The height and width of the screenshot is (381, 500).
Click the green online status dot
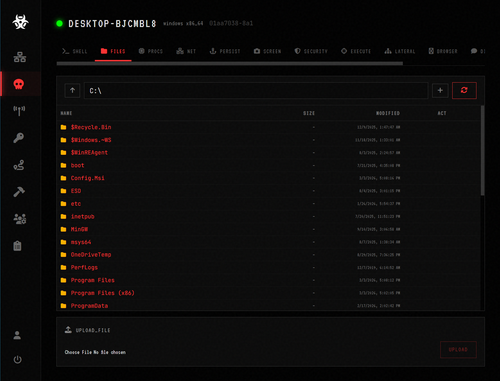pyautogui.click(x=59, y=23)
